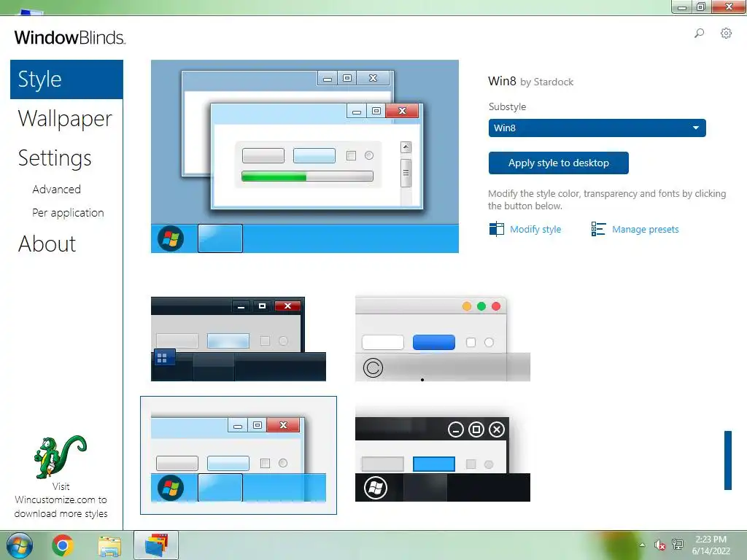Screen dimensions: 747x560
Task: Click the muted volume tray icon
Action: 659,545
